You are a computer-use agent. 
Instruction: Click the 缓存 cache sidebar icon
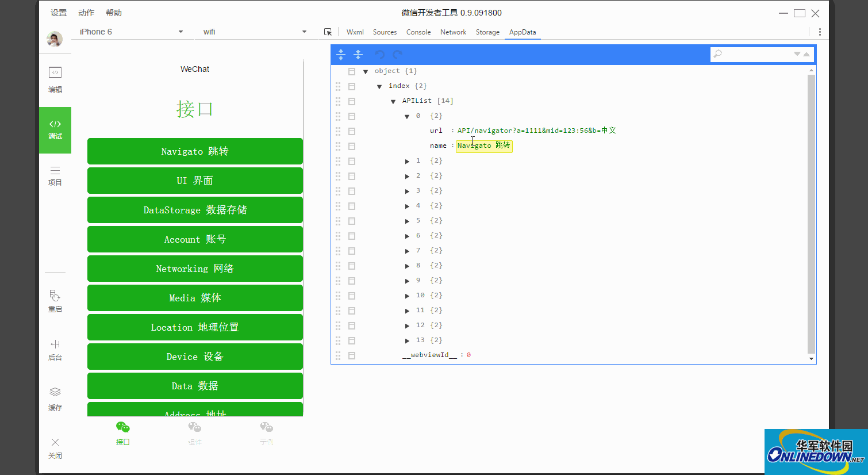(55, 399)
